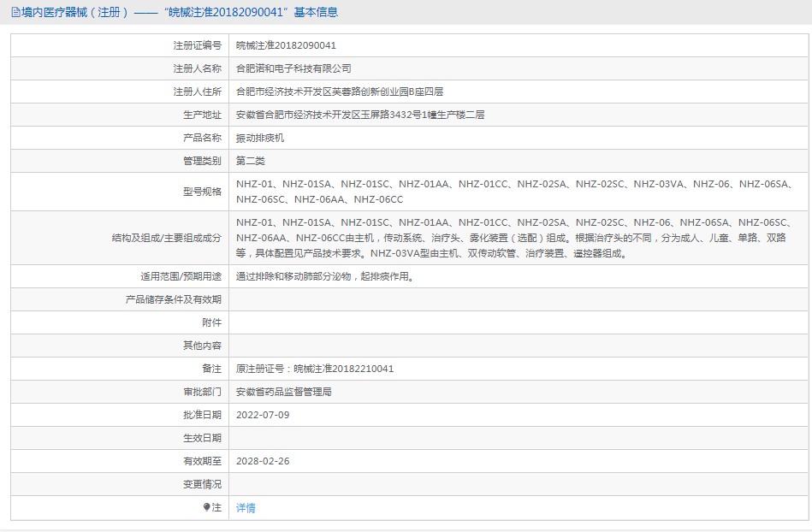Select the product name 振动排痰机
Screen dimensions: 812x532
(x=260, y=138)
